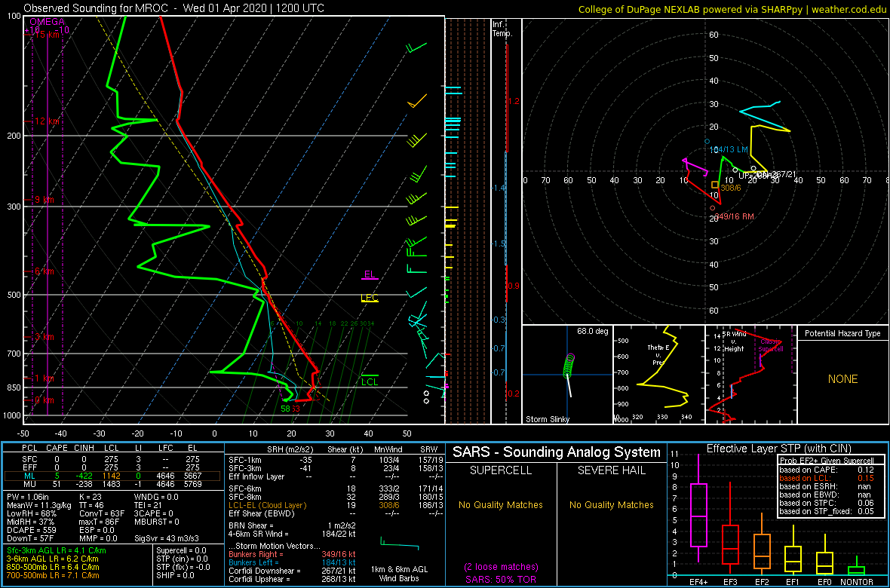The height and width of the screenshot is (588, 890).
Task: Click the College of DuPage NEXLAB credit text
Action: point(732,9)
